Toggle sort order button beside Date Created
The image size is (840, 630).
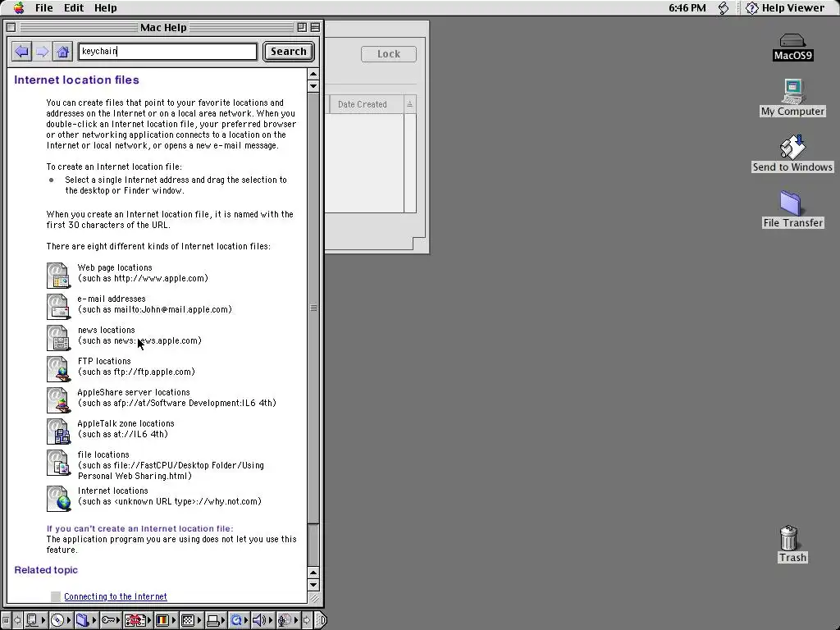click(410, 104)
